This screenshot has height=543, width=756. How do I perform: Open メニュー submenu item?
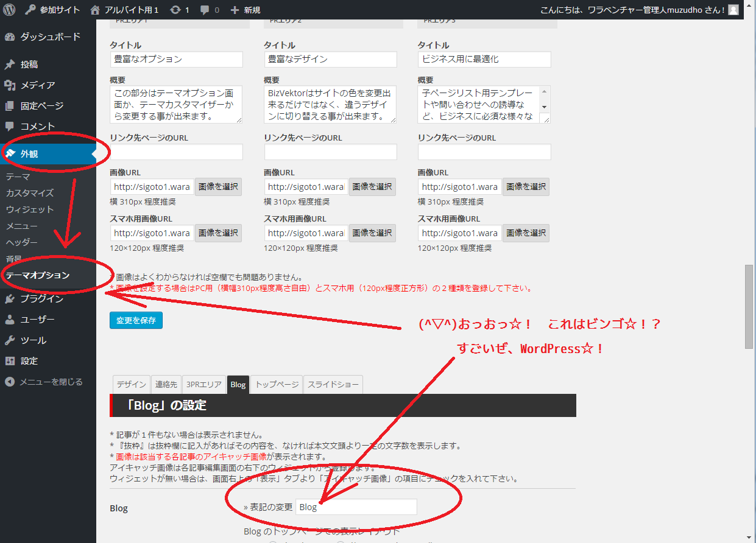click(22, 226)
